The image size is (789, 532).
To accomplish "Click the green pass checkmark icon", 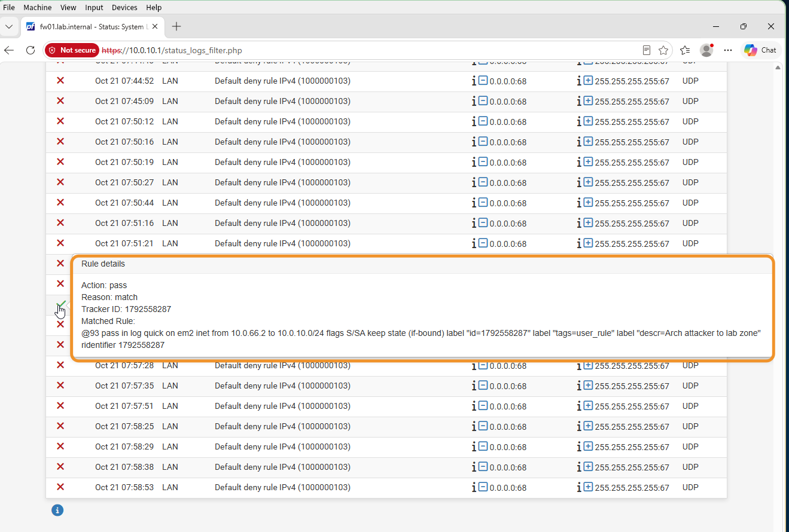I will coord(60,304).
